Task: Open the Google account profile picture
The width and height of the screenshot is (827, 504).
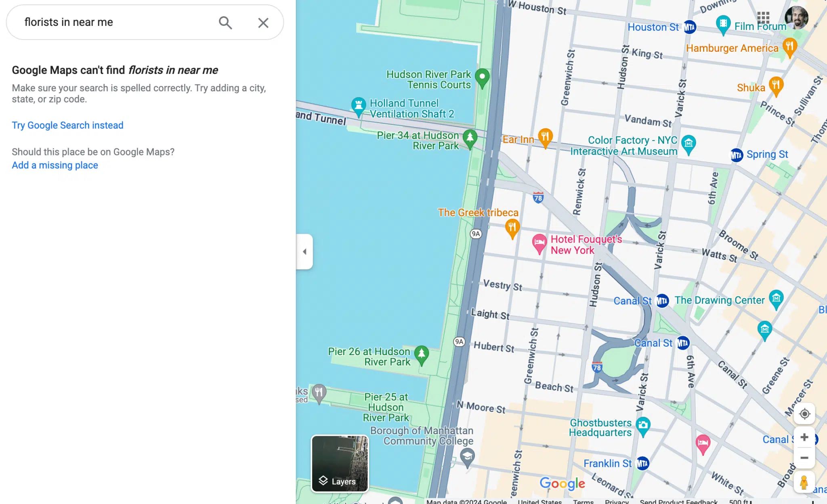Action: 796,18
